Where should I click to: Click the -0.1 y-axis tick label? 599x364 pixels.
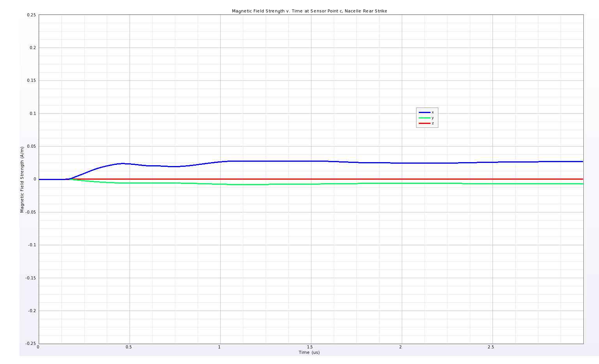click(x=32, y=245)
